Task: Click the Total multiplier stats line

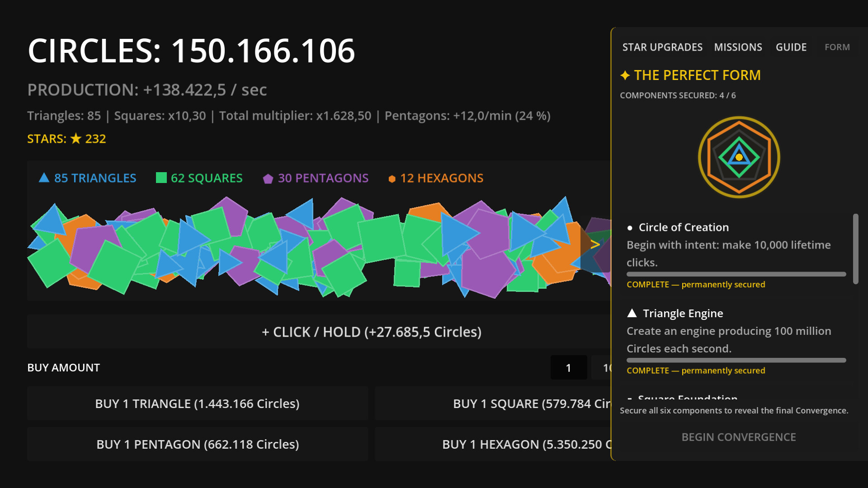Action: pos(289,116)
